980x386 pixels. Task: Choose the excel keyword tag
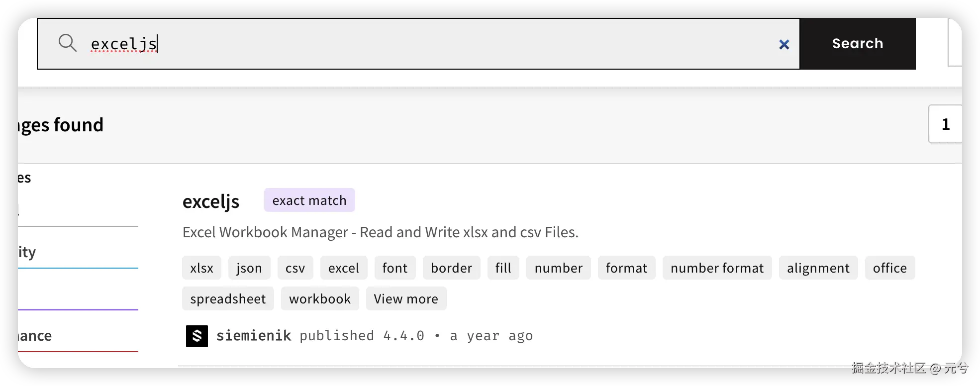click(343, 268)
